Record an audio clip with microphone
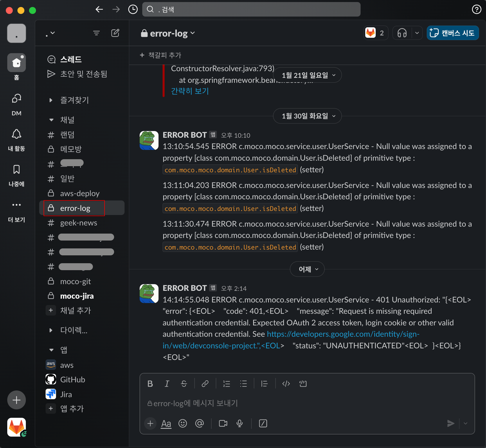This screenshot has width=486, height=448. pyautogui.click(x=240, y=424)
